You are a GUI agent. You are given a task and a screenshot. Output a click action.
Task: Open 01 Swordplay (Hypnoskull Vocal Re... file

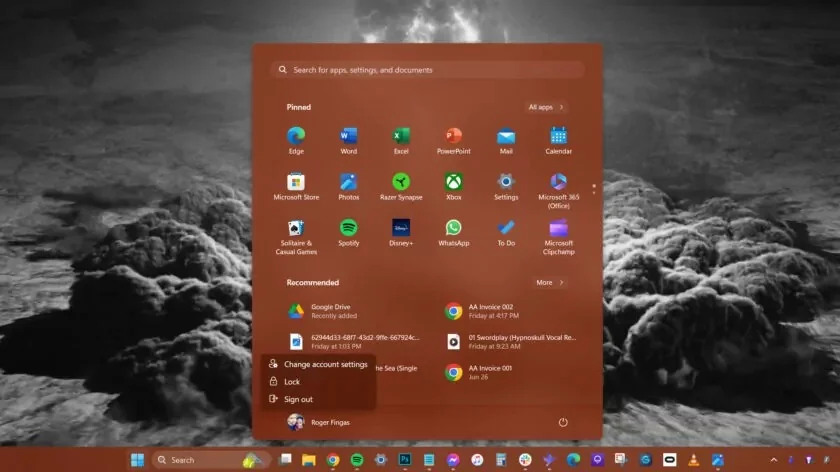512,342
